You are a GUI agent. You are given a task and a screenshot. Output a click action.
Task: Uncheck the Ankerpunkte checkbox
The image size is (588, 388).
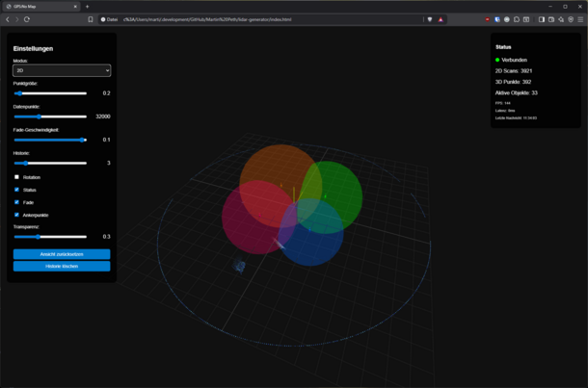[x=16, y=215]
